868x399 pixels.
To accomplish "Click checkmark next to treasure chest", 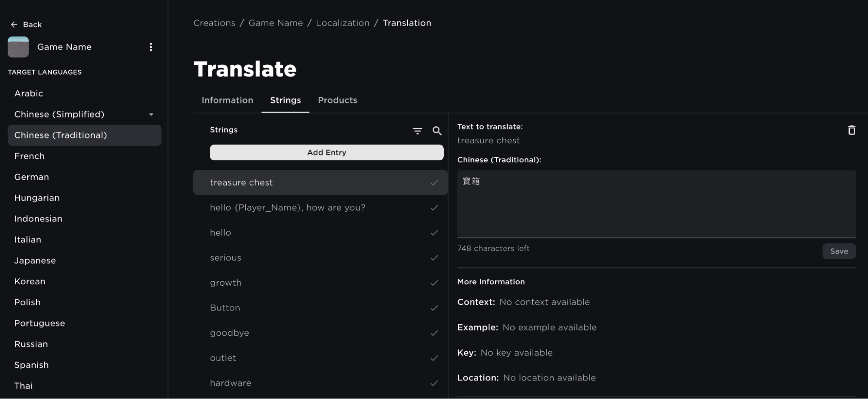I will pyautogui.click(x=434, y=183).
